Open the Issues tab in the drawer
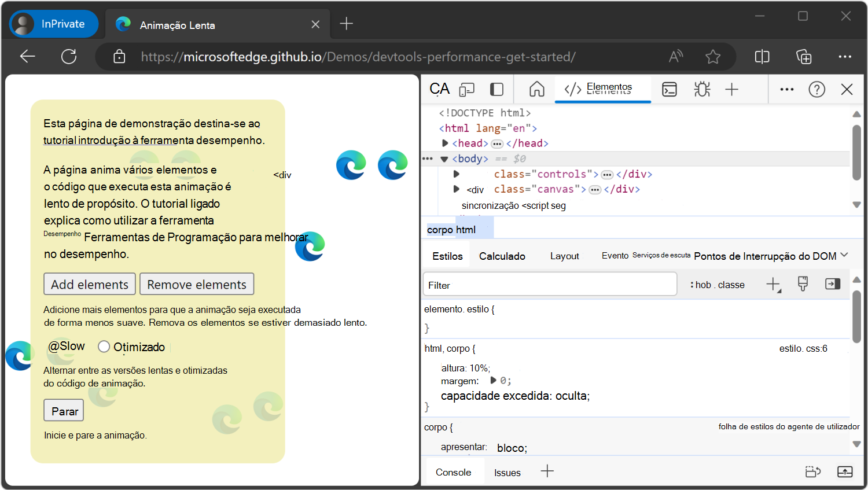This screenshot has height=490, width=868. [x=507, y=472]
